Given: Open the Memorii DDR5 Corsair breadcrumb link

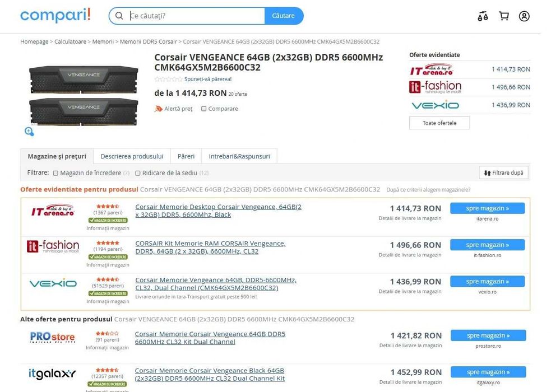Looking at the screenshot, I should [x=149, y=41].
